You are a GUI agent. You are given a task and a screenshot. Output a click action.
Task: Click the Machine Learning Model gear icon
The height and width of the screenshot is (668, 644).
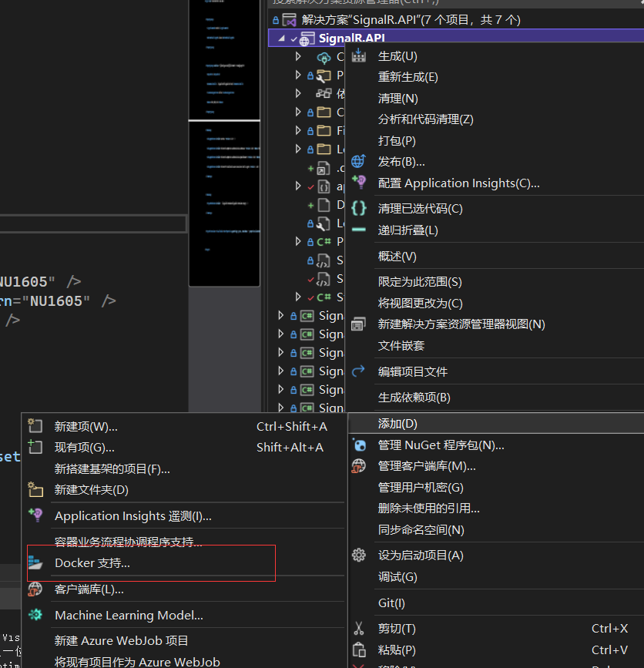[35, 615]
